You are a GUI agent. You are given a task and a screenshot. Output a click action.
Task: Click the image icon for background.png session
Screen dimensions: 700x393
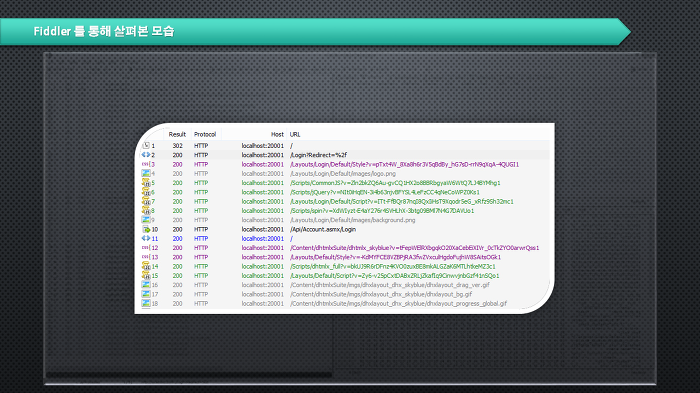coord(146,220)
